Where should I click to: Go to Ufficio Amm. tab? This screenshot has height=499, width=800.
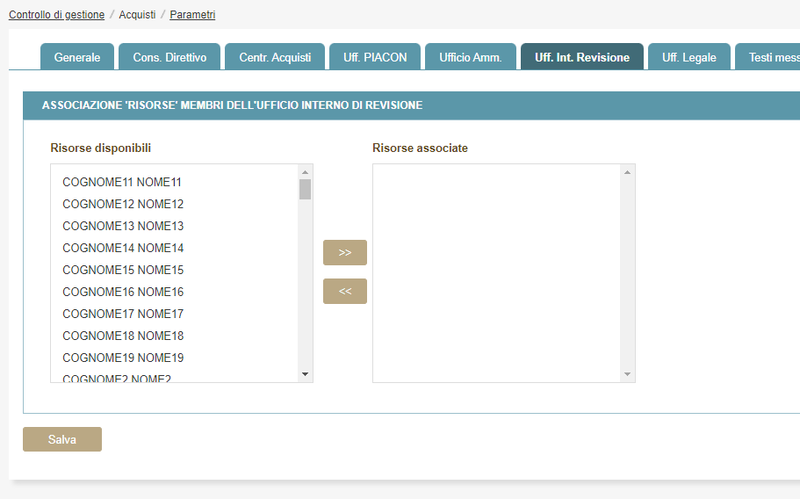(470, 58)
